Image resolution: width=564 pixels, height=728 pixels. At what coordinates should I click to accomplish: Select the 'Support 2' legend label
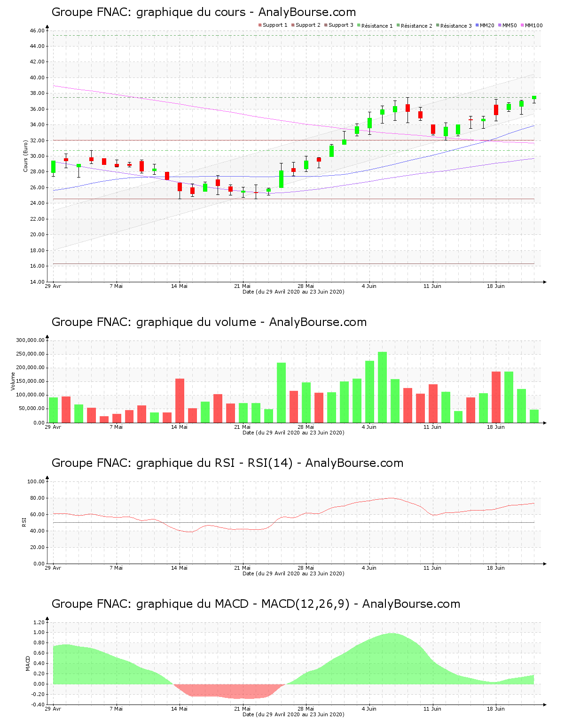click(x=308, y=25)
